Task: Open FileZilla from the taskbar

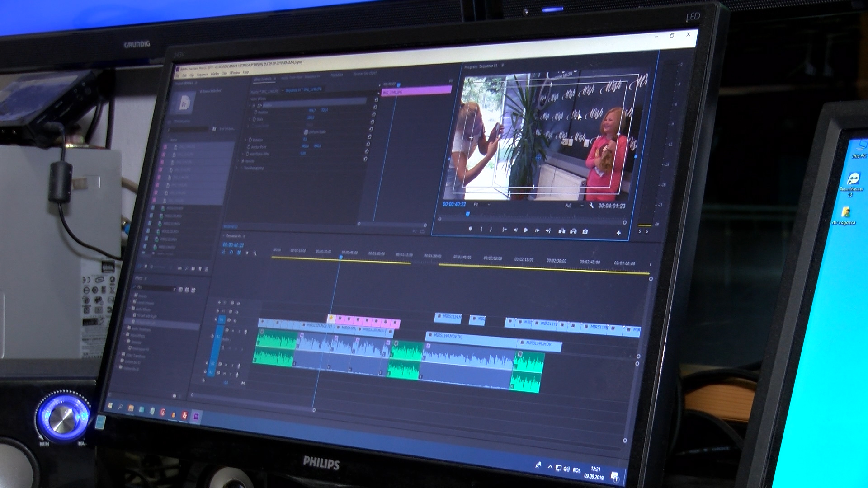Action: (184, 415)
